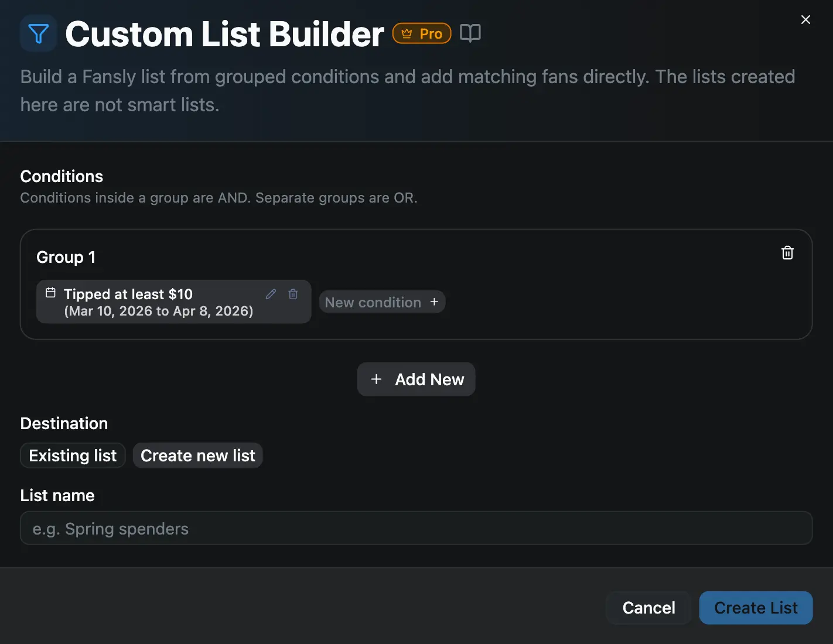
Task: Click Cancel to dismiss the builder
Action: point(648,608)
